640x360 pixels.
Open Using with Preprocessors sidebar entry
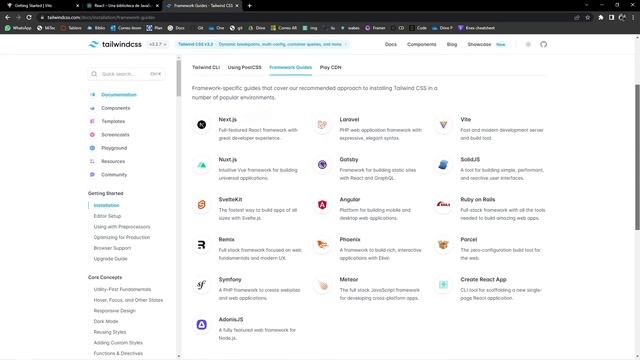point(122,227)
